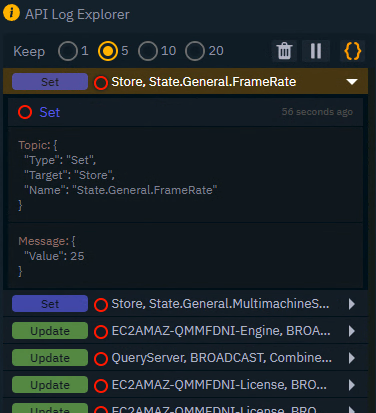This screenshot has height=413, width=376.
Task: Click the yellow info icon beside API Log Explorer
Action: [11, 13]
